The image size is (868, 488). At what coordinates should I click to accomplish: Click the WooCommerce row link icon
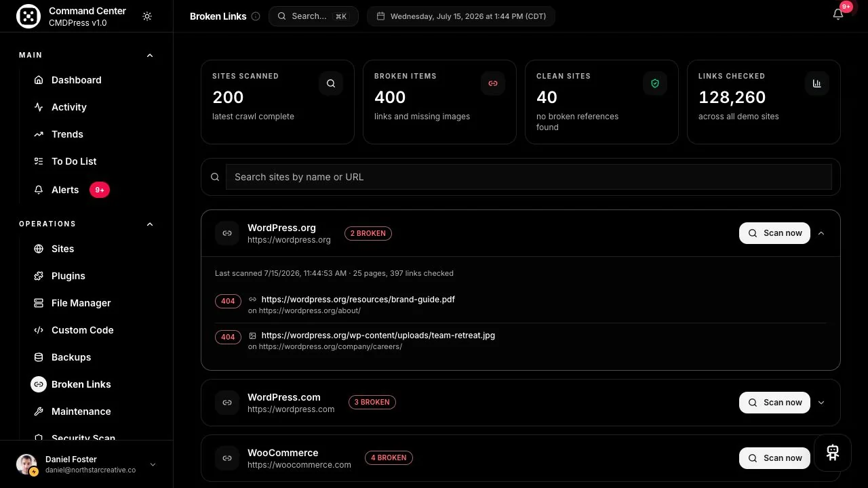(227, 458)
